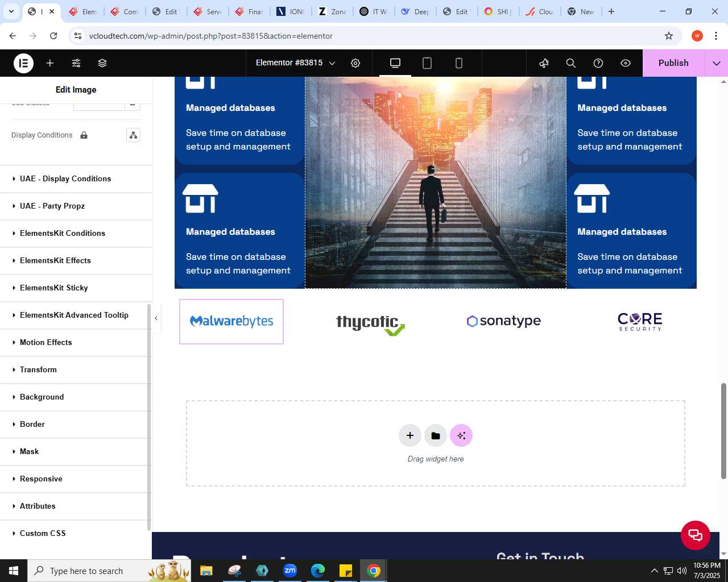Image resolution: width=728 pixels, height=582 pixels.
Task: Expand UAE - Party Propz section
Action: coord(76,206)
